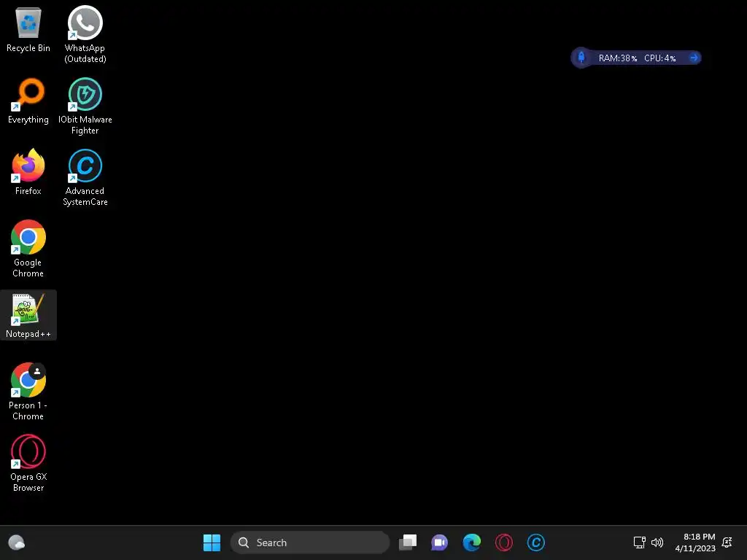The width and height of the screenshot is (747, 560).
Task: Open Advanced SystemCare from taskbar
Action: pos(536,542)
